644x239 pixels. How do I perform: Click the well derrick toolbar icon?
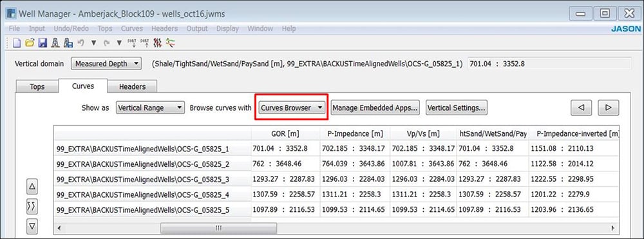point(55,43)
